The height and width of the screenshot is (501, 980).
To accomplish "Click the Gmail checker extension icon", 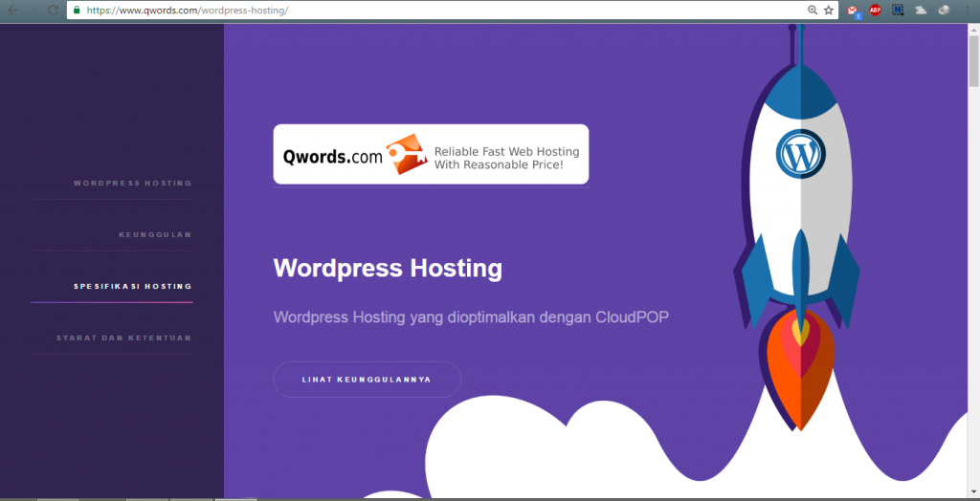I will point(853,11).
